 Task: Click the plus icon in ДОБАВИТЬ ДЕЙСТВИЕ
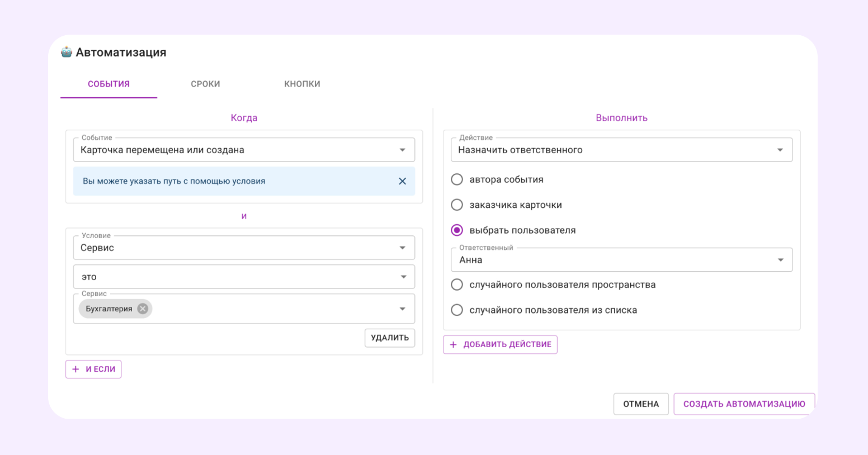click(453, 344)
